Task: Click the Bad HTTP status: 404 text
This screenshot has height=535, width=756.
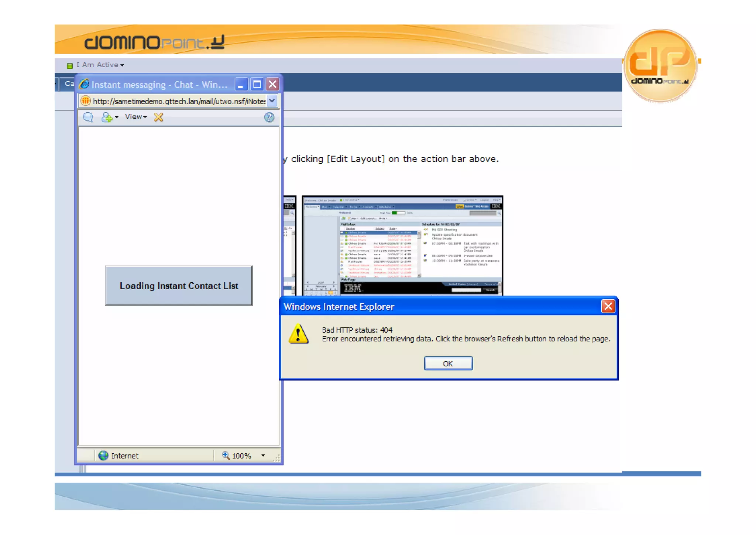Action: 357,330
